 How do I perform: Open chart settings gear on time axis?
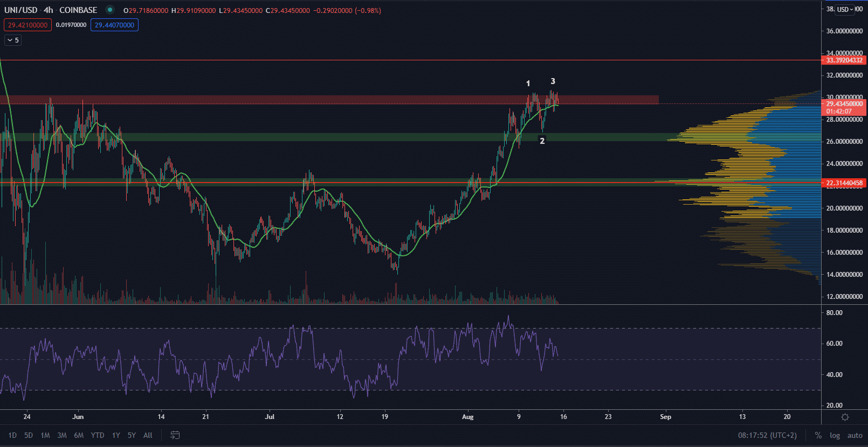click(x=845, y=417)
